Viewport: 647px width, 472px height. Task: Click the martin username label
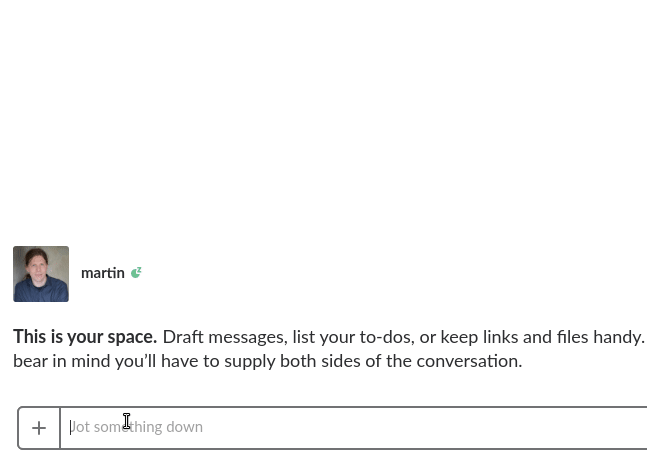pyautogui.click(x=103, y=273)
